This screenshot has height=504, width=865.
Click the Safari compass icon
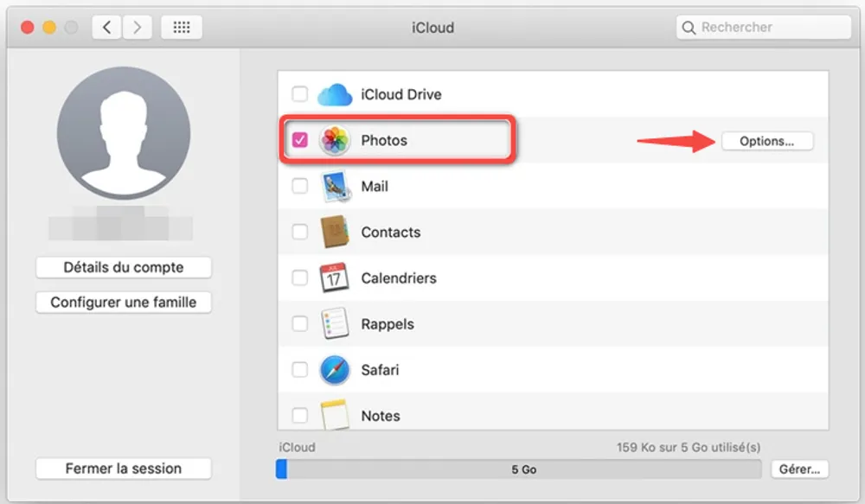pyautogui.click(x=334, y=370)
